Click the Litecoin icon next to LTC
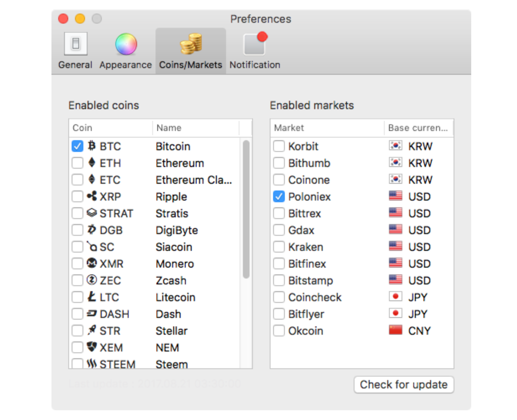The width and height of the screenshot is (517, 420). [x=92, y=297]
